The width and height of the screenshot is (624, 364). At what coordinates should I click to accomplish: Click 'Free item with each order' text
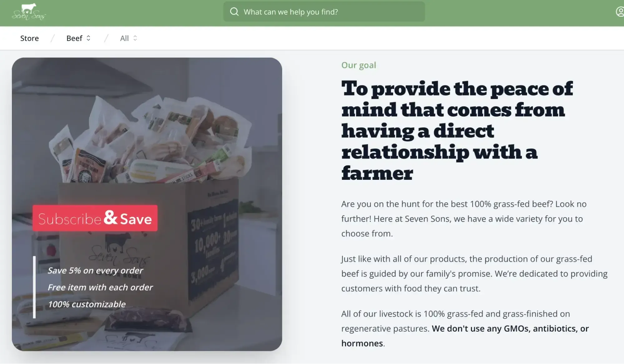(x=100, y=287)
